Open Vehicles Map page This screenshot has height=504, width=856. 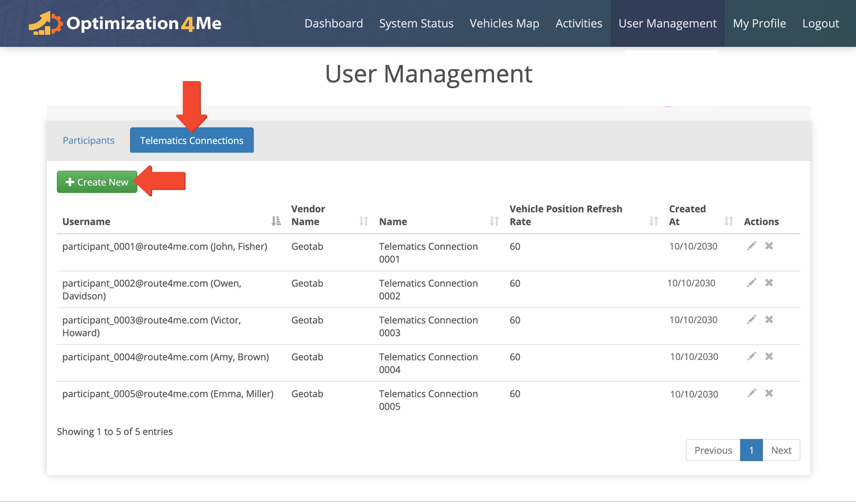pos(504,23)
